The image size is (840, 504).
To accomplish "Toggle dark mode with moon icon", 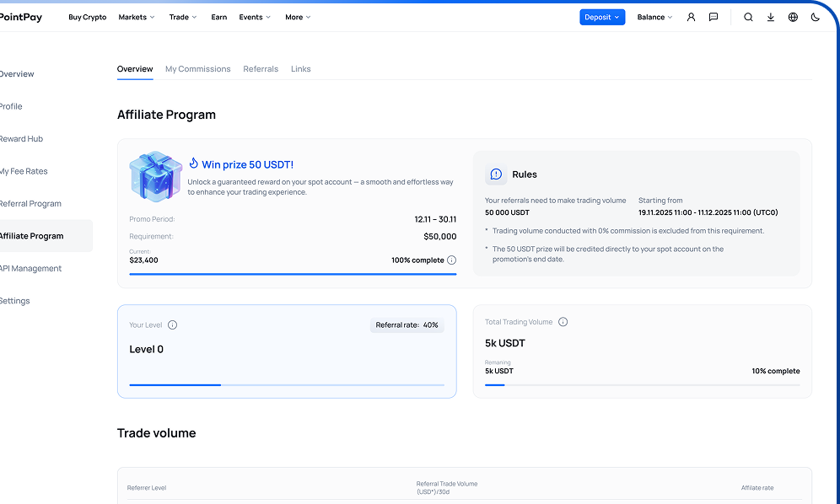I will (x=815, y=17).
